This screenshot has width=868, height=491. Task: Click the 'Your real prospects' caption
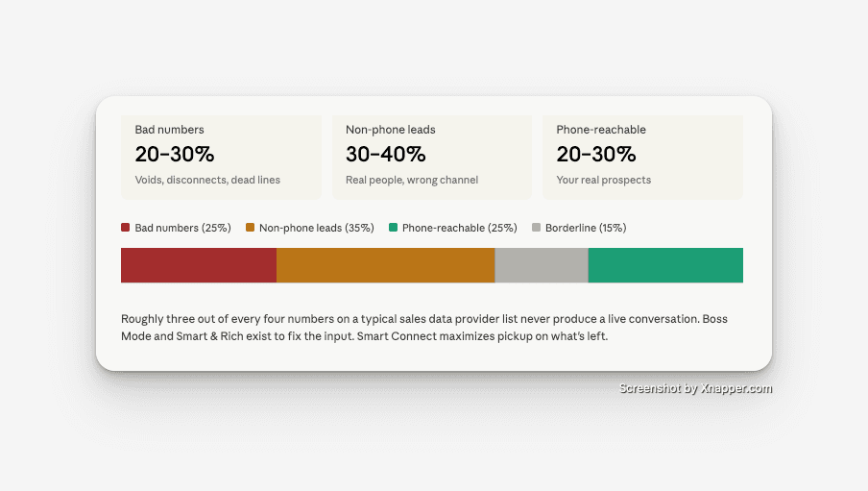click(603, 180)
